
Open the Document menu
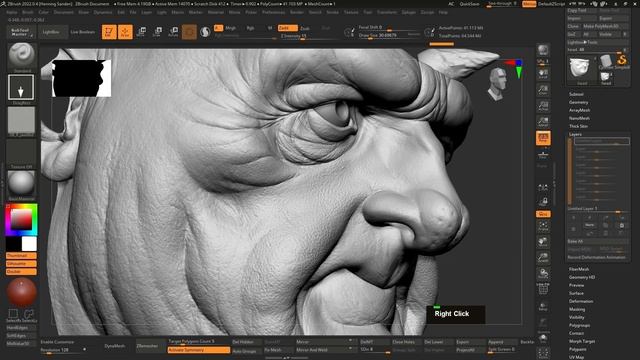coord(64,12)
